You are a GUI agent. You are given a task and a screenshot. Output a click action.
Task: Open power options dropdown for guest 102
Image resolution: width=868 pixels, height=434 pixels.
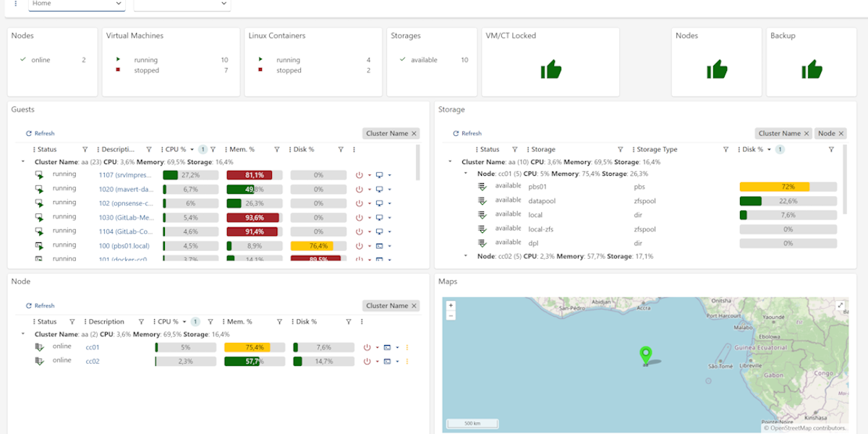[369, 204]
